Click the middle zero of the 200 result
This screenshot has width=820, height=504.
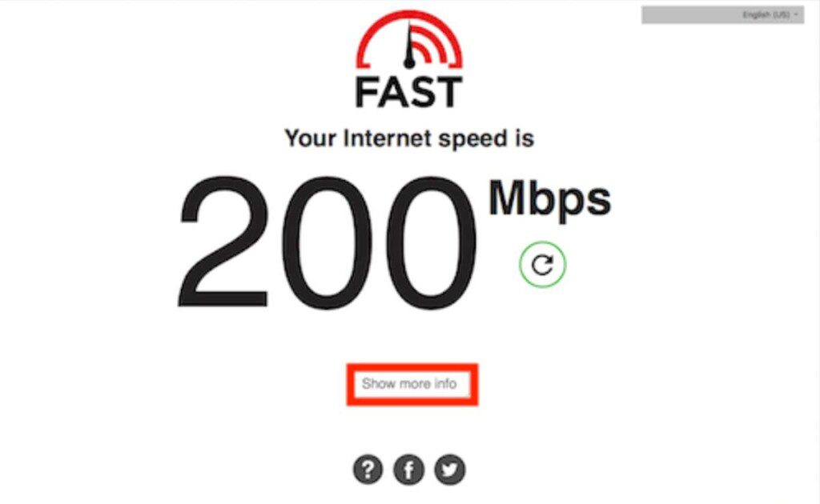click(328, 243)
